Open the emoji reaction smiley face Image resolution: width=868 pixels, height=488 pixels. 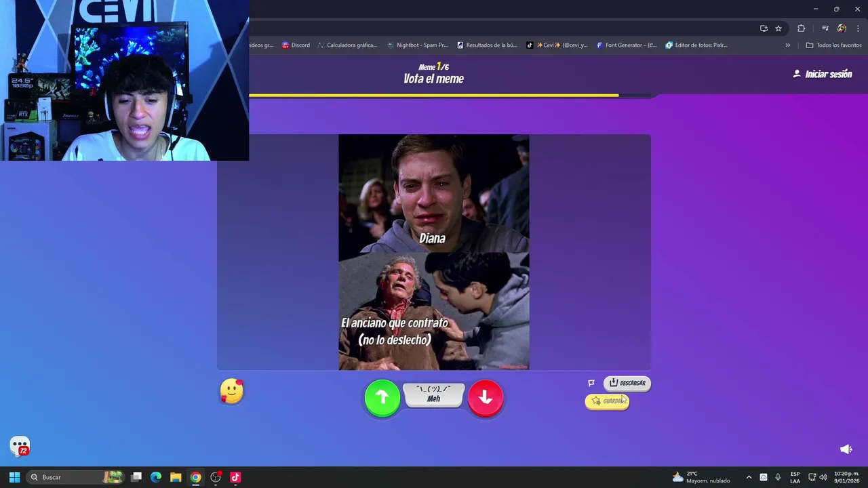[x=232, y=391]
